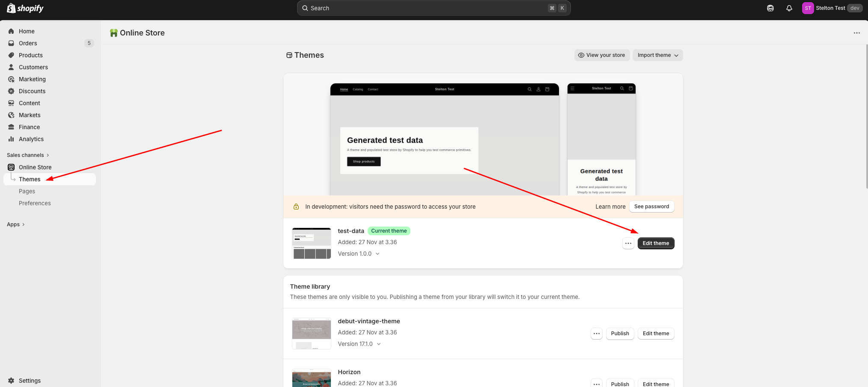
Task: Expand the Import theme dropdown
Action: coord(657,55)
